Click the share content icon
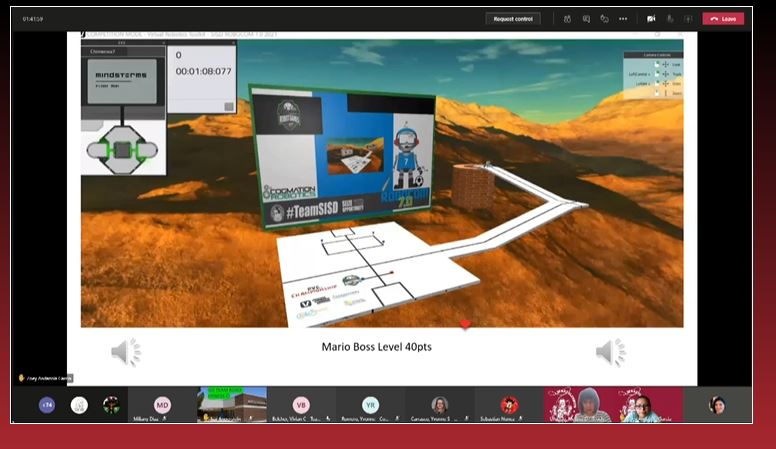This screenshot has height=449, width=776. [688, 19]
